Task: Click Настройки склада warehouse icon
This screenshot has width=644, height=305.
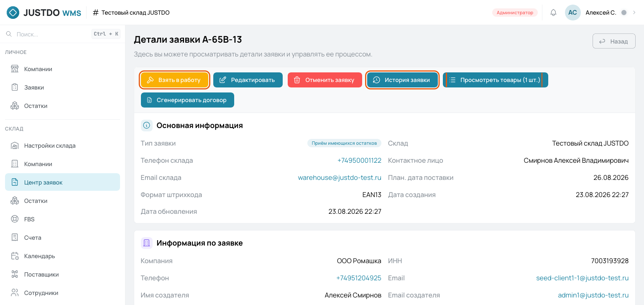Action: click(15, 146)
